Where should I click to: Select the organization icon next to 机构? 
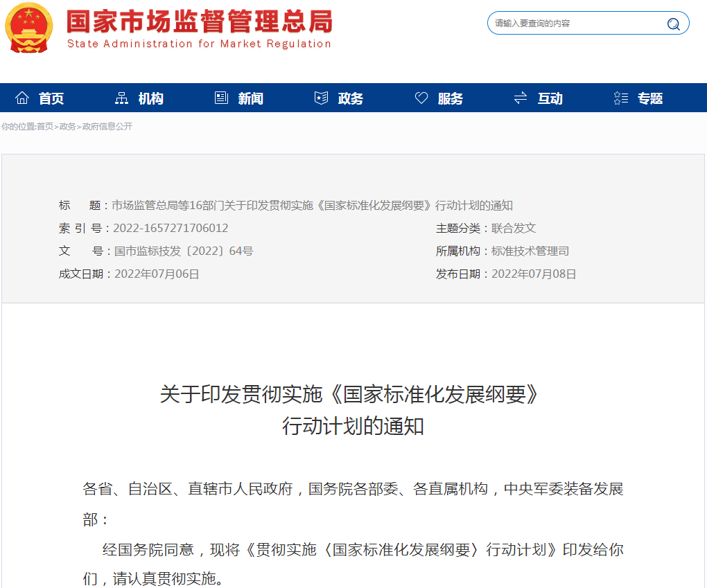[121, 97]
